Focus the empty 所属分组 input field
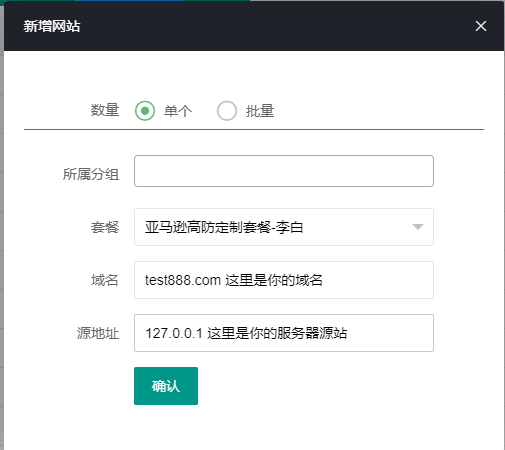 pos(284,171)
